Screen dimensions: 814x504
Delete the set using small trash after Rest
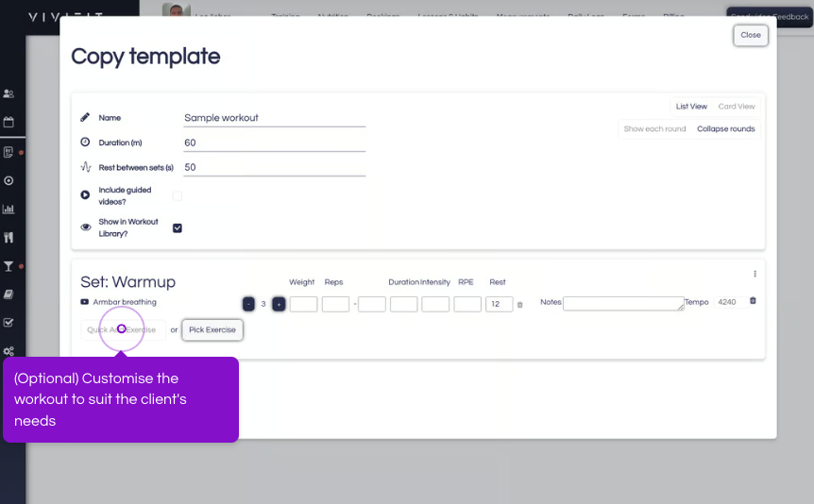[x=519, y=305]
